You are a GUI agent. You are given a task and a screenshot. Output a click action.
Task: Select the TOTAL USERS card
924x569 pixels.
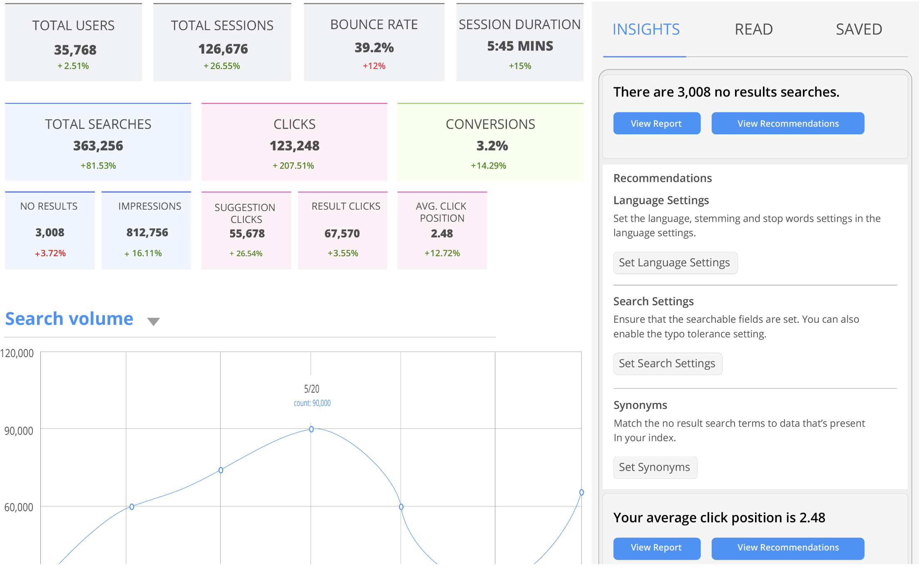tap(73, 42)
